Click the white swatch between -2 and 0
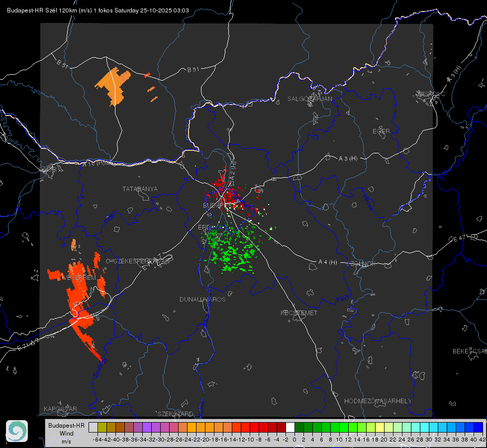The height and width of the screenshot is (448, 487). 290,427
